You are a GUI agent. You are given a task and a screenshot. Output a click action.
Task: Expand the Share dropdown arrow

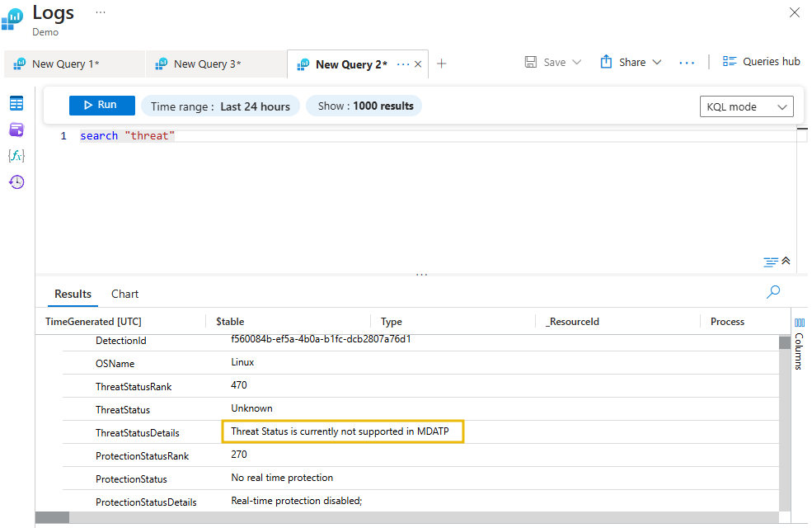(x=657, y=62)
